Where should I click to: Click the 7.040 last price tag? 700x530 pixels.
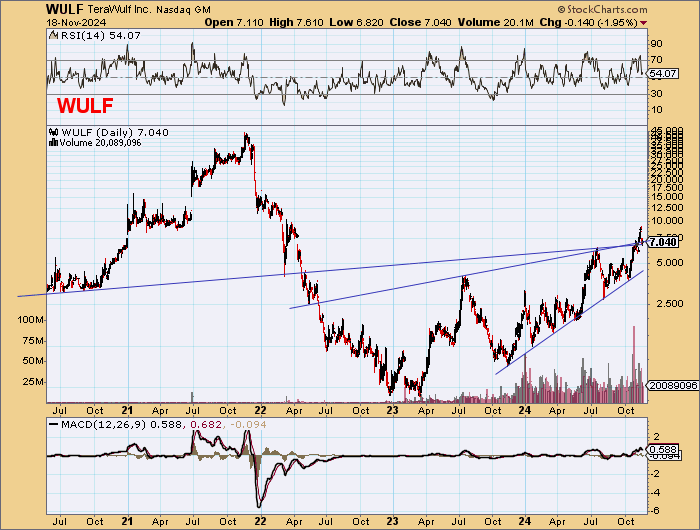pos(664,242)
